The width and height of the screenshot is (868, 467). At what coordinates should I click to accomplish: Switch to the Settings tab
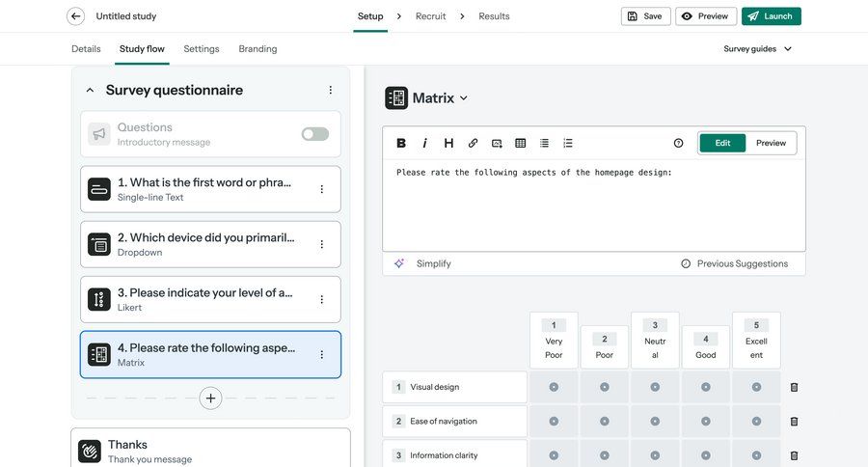(202, 48)
